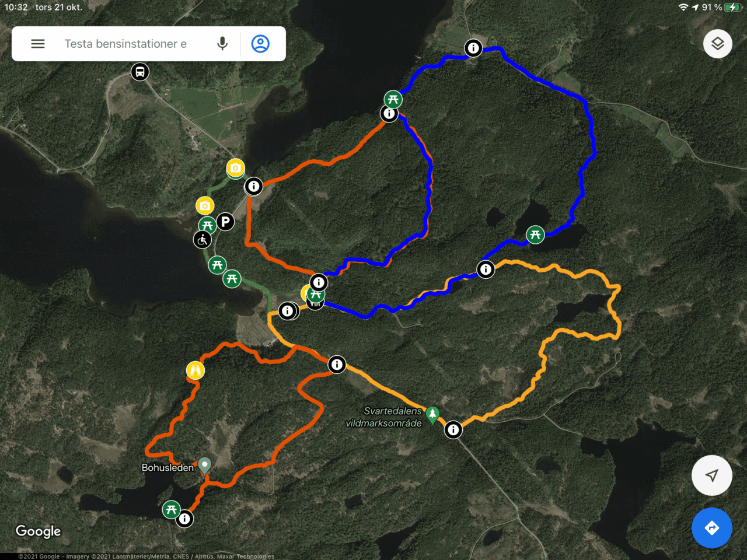Open the Svartedalens vildmarksområde place pin

pyautogui.click(x=432, y=415)
